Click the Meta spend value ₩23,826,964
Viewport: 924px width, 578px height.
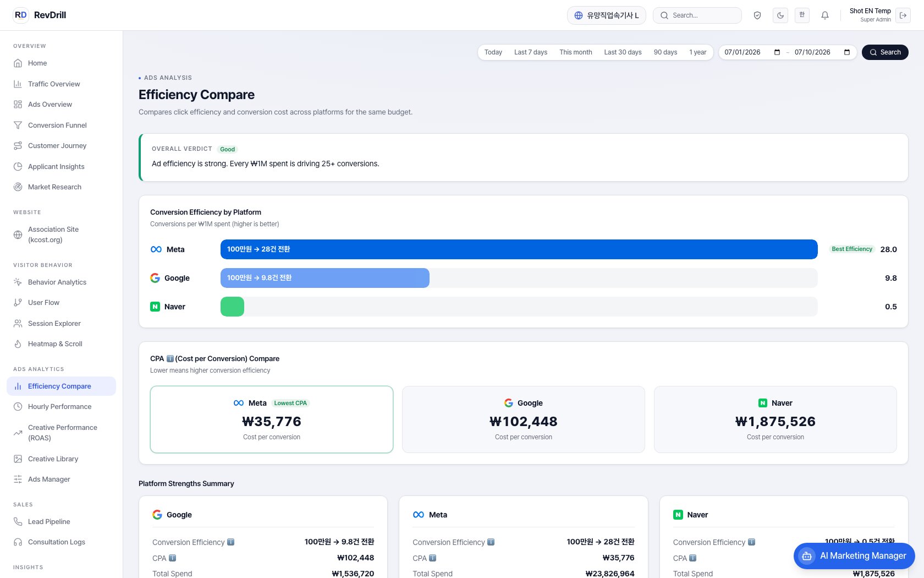[610, 574]
